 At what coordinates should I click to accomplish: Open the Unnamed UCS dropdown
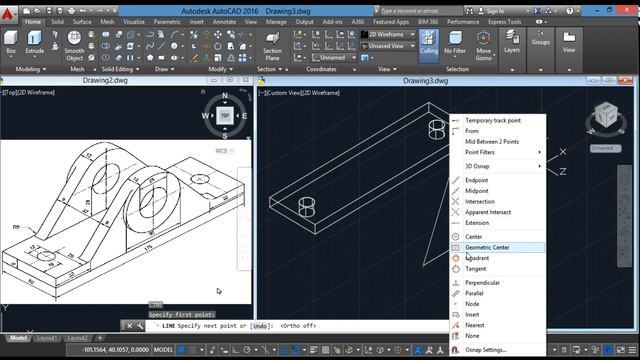pos(334,58)
